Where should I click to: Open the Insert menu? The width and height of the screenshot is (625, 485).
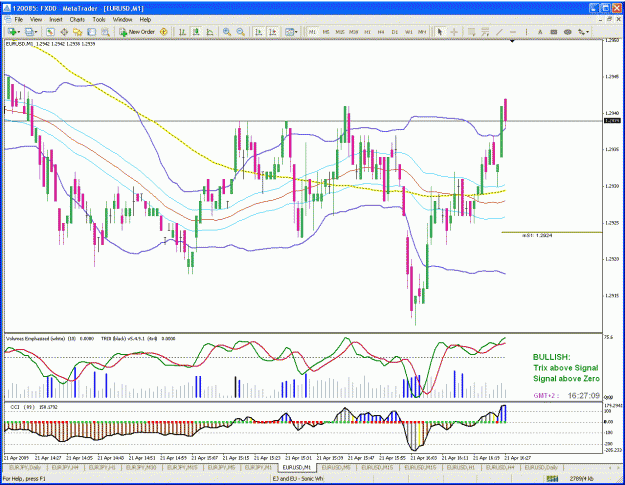tap(56, 20)
